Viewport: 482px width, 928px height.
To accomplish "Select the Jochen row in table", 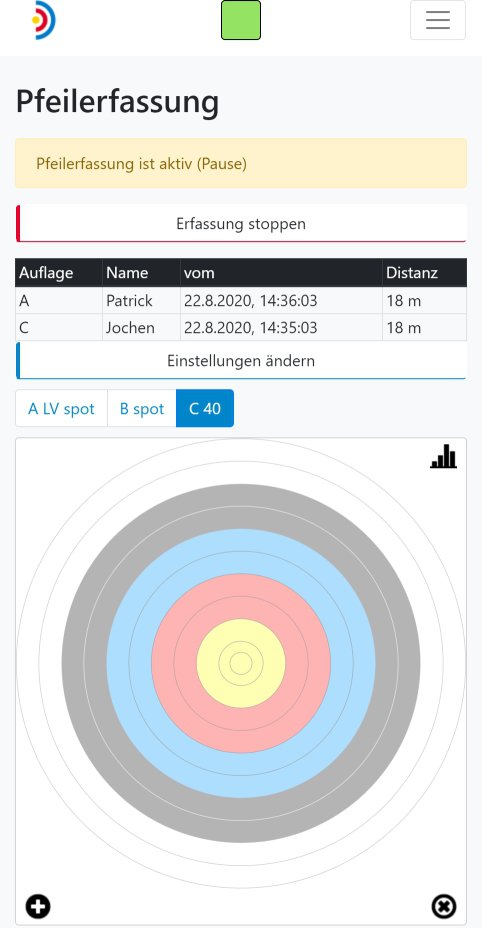I will (241, 327).
